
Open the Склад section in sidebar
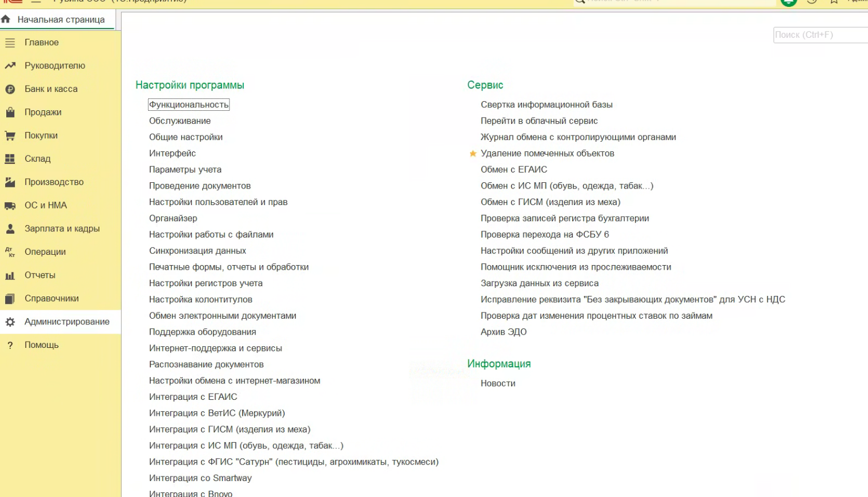coord(38,159)
